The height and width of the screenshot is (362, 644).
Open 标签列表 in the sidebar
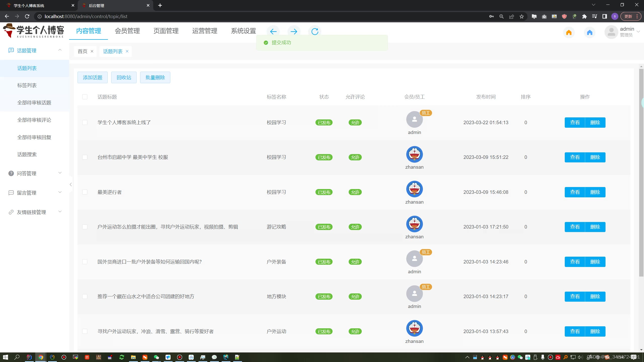(27, 85)
